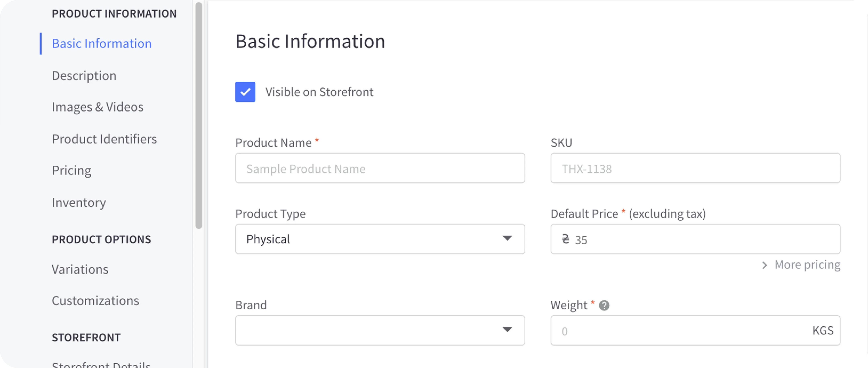The height and width of the screenshot is (368, 868).
Task: Navigate to the Description section
Action: [x=84, y=75]
